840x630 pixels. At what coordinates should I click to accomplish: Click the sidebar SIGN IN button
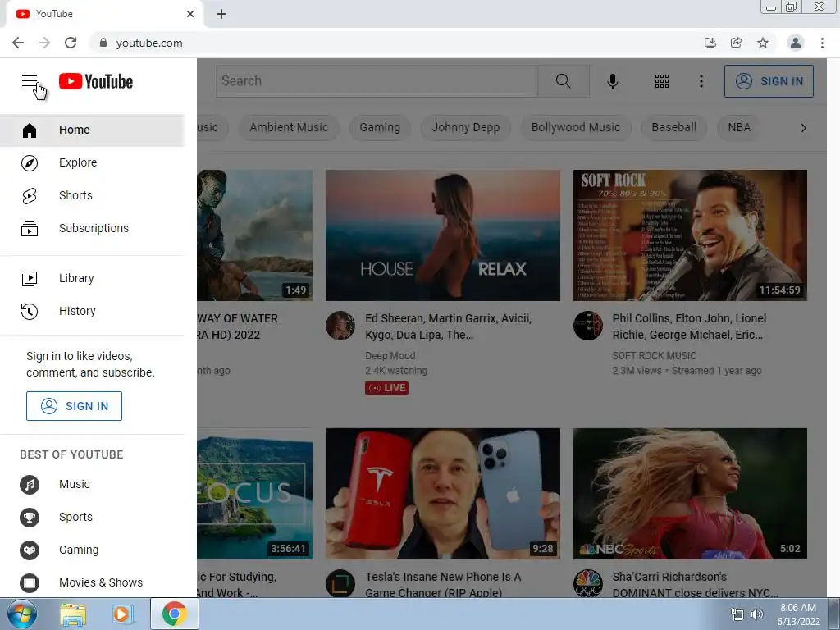point(74,406)
